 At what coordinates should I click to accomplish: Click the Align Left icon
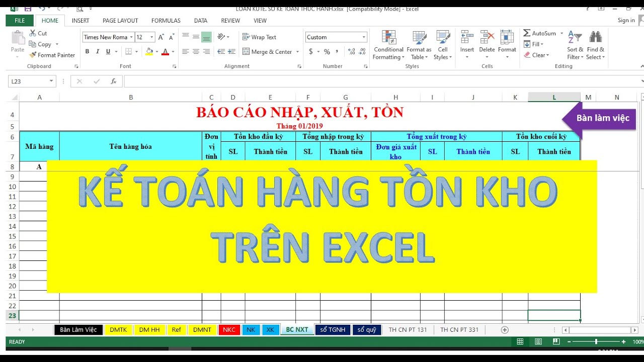click(185, 52)
